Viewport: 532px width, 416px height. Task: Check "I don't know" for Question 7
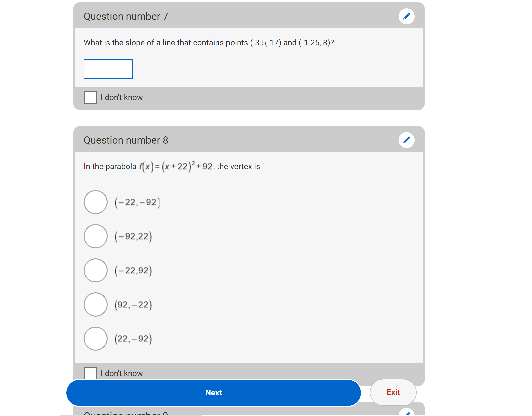[x=90, y=97]
